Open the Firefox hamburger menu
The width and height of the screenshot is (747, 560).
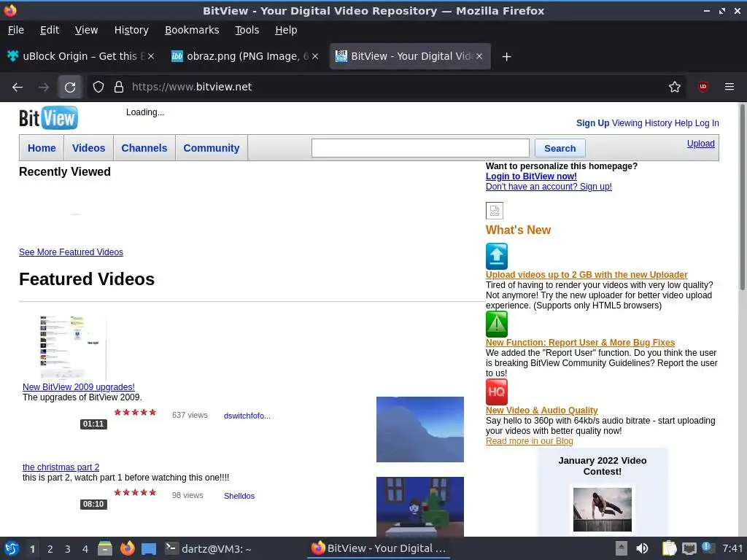[729, 87]
